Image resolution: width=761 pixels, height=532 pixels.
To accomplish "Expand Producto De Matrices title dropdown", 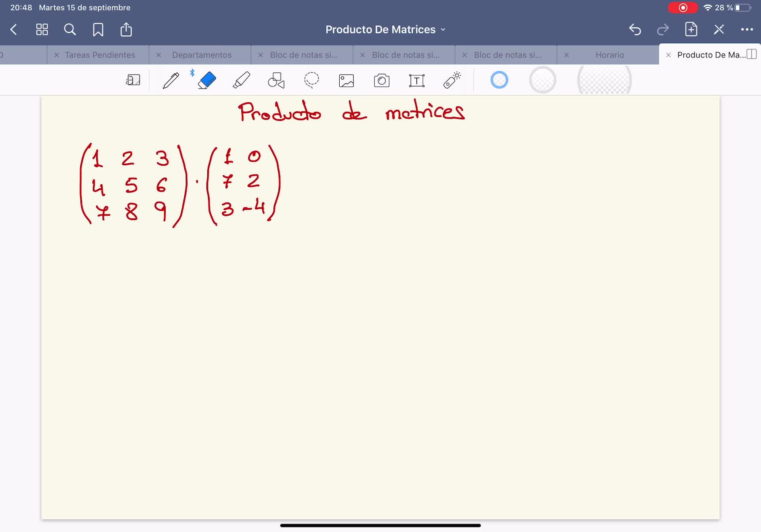I will click(385, 30).
